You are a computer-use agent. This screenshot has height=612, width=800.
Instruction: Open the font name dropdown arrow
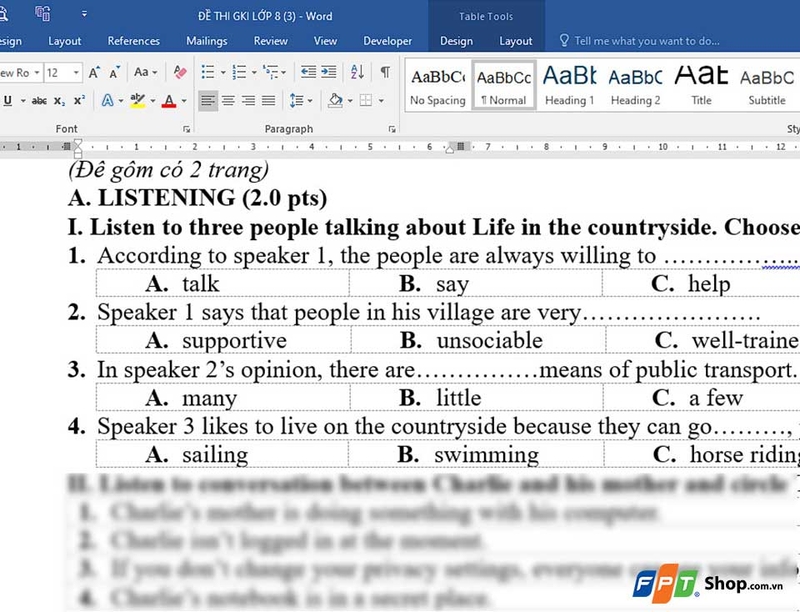[x=37, y=73]
